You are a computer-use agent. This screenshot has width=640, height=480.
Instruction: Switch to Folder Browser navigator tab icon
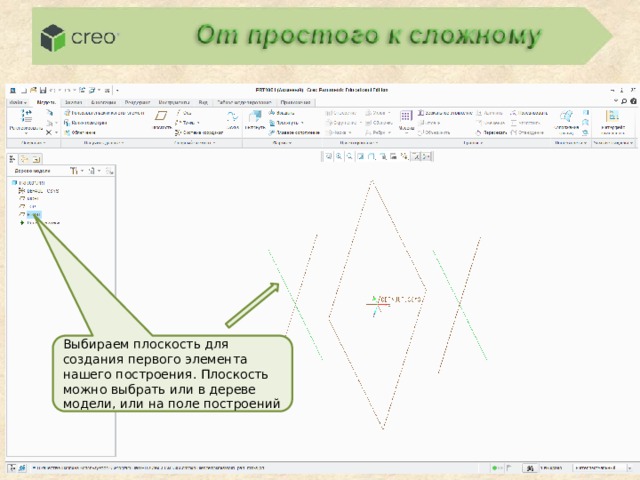click(24, 159)
